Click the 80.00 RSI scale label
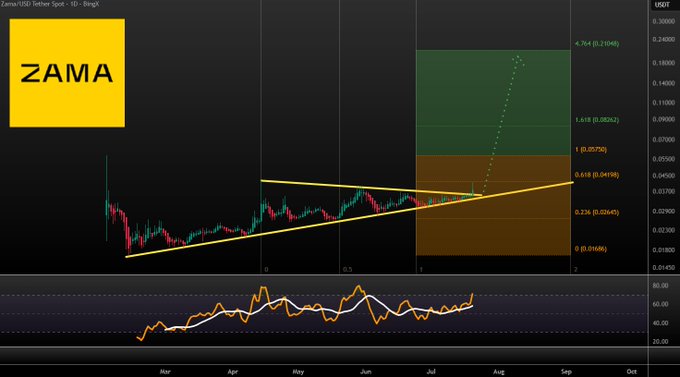 coord(660,286)
